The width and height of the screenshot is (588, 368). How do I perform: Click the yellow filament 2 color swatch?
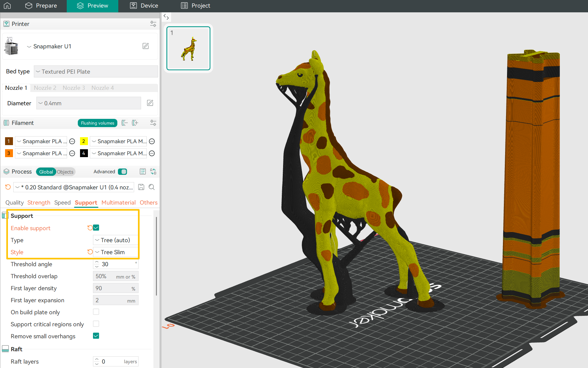pos(84,141)
